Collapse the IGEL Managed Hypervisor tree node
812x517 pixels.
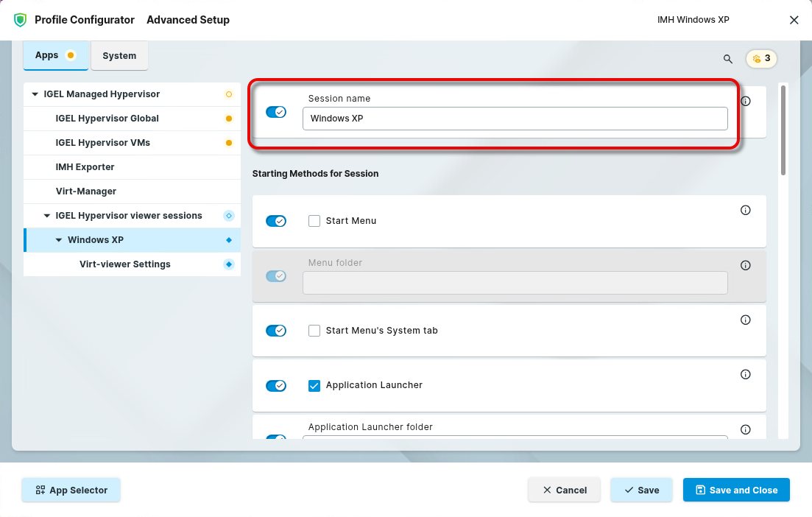(35, 94)
